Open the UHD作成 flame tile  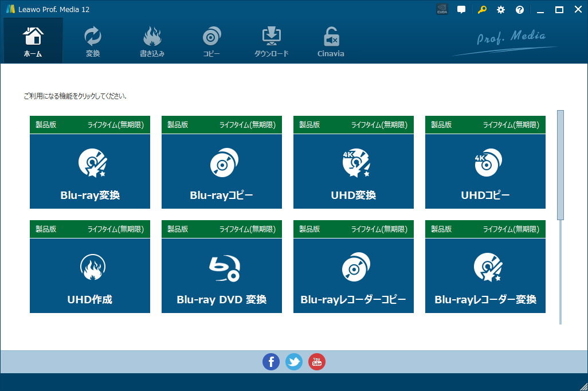90,276
